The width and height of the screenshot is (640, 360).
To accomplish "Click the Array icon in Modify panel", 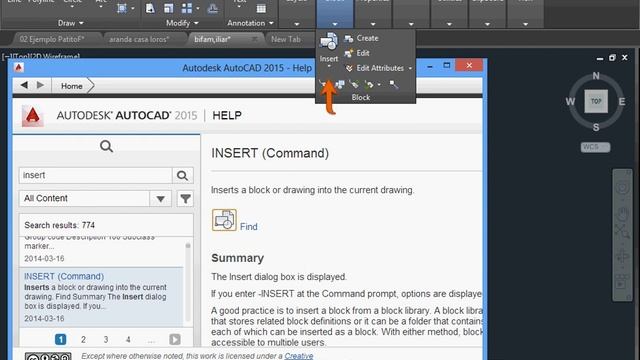I will (187, 8).
